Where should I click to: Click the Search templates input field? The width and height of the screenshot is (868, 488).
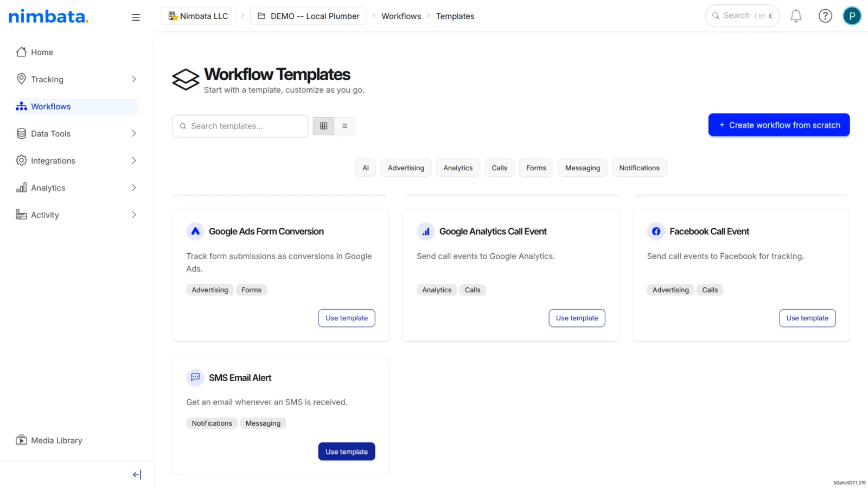[x=240, y=126]
